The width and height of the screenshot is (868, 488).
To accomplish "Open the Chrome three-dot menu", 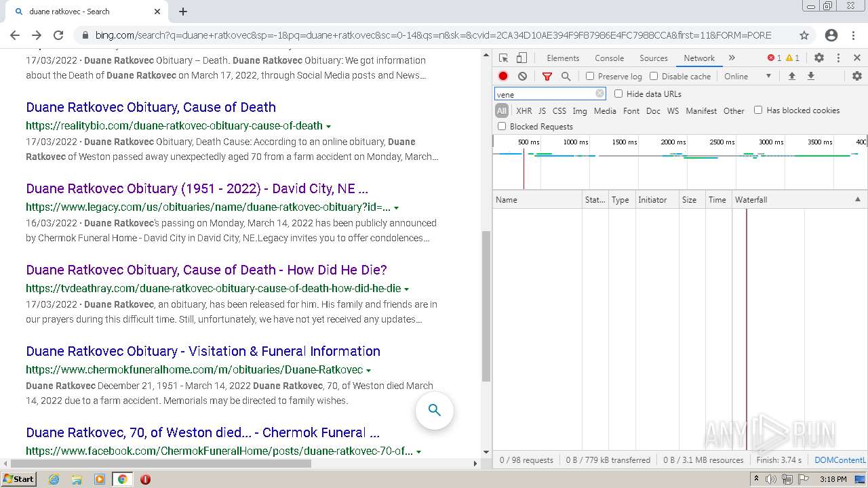I will click(853, 35).
